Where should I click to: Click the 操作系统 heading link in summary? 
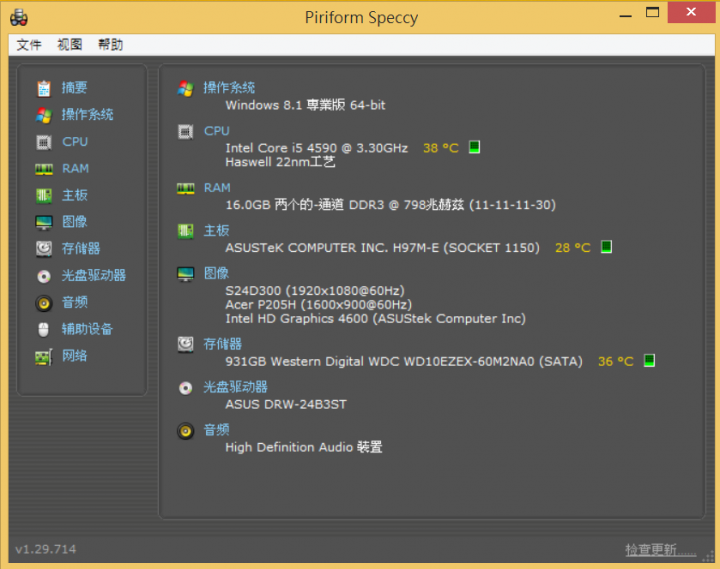229,88
